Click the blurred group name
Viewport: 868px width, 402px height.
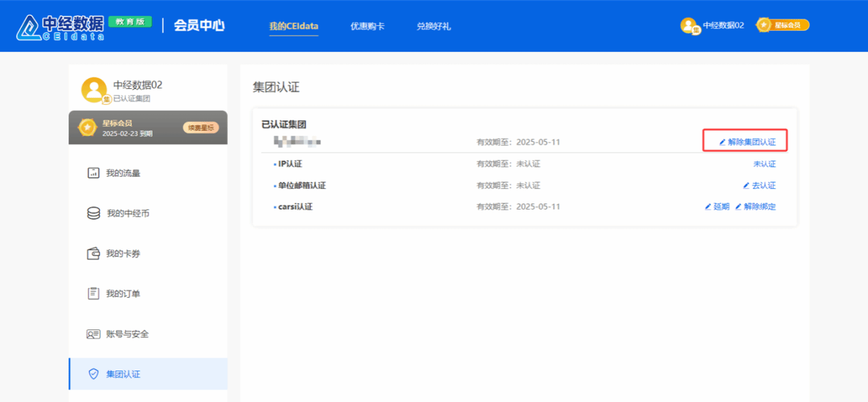coord(297,142)
